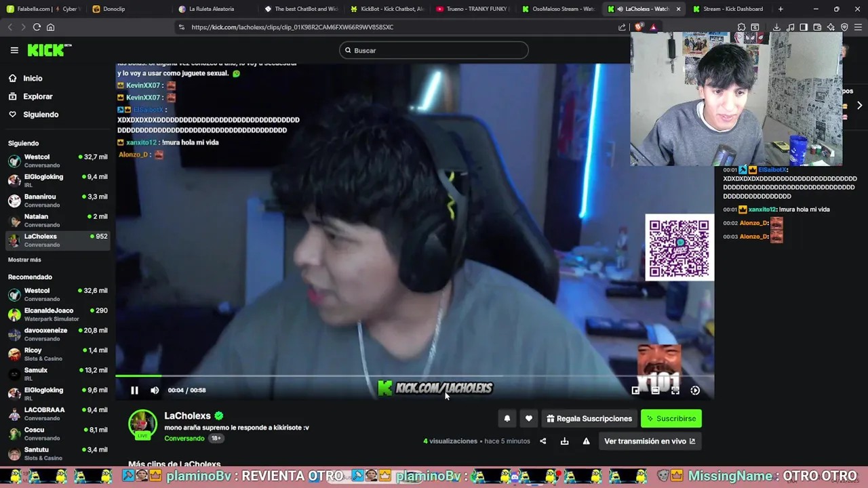
Task: Download this clip
Action: point(564,441)
